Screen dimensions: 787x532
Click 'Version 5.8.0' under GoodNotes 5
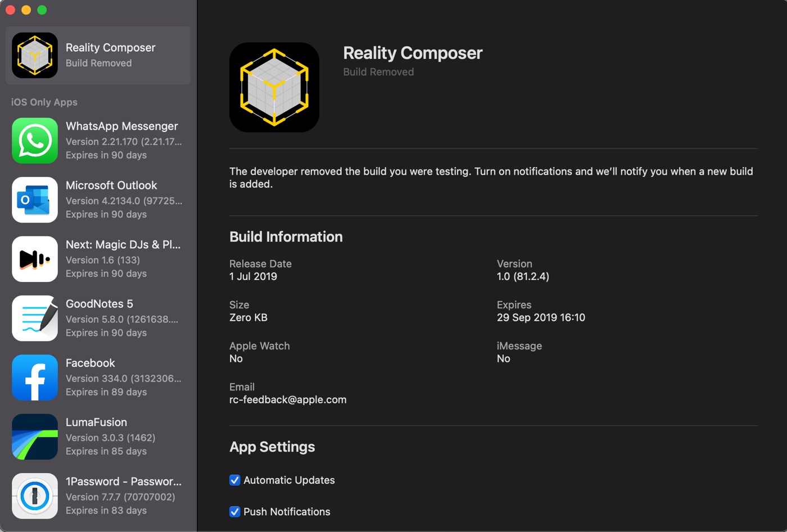pos(122,319)
